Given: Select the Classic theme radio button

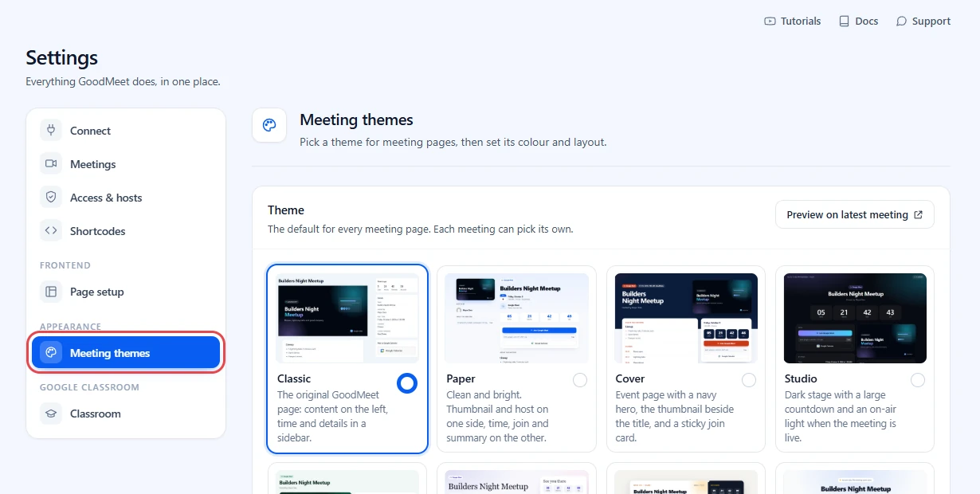Looking at the screenshot, I should pyautogui.click(x=407, y=383).
